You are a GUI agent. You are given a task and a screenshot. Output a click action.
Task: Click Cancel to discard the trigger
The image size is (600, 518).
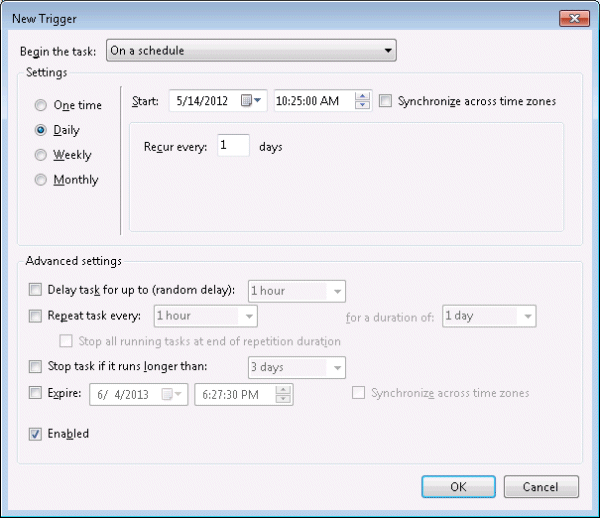coord(541,487)
